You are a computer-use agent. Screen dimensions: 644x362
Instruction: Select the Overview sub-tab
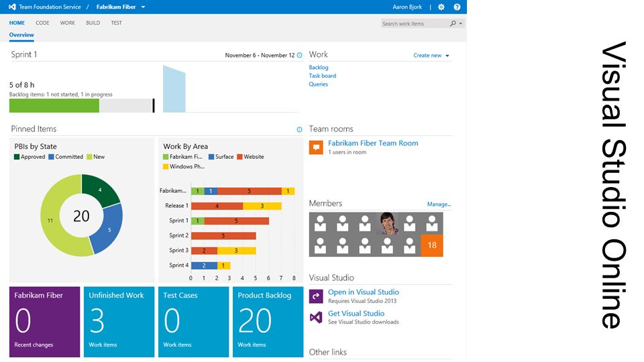coord(21,35)
